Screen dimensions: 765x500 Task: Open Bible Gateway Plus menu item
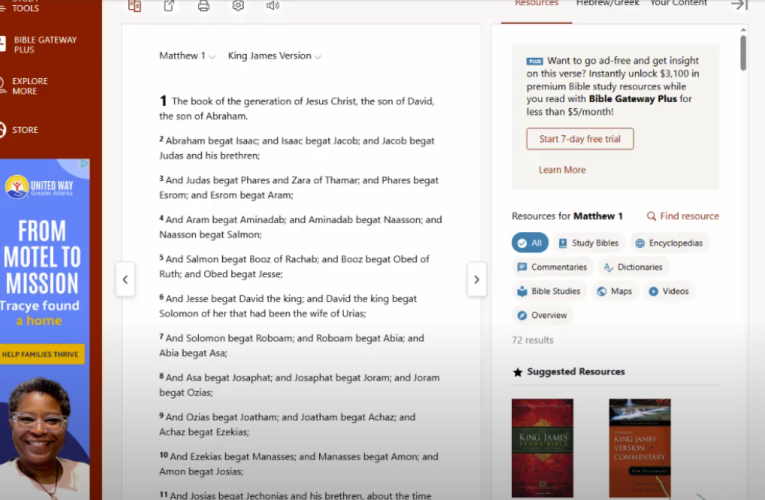coord(45,44)
